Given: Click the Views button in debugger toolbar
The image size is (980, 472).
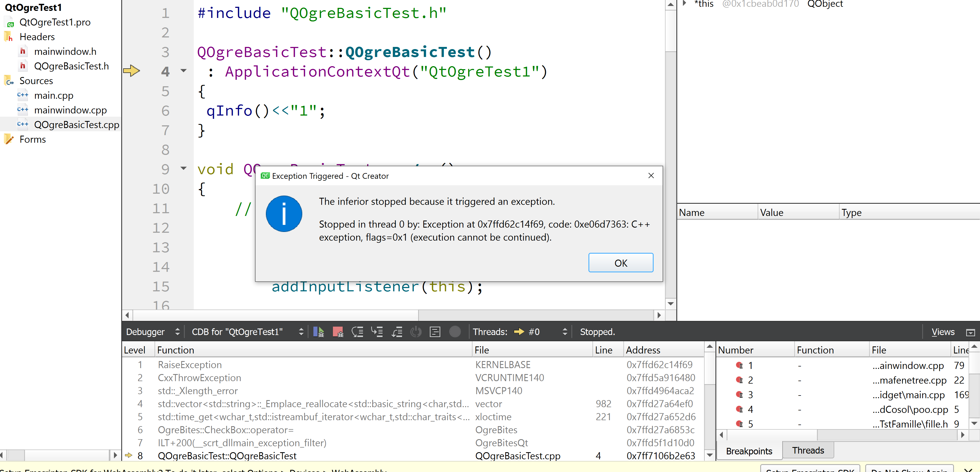Looking at the screenshot, I should click(943, 332).
